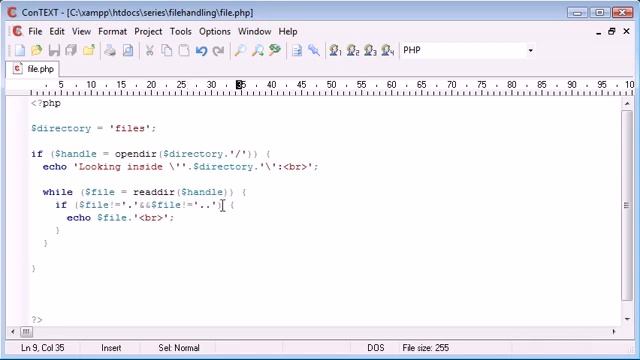Undo the last edit
The image size is (640, 360).
201,51
